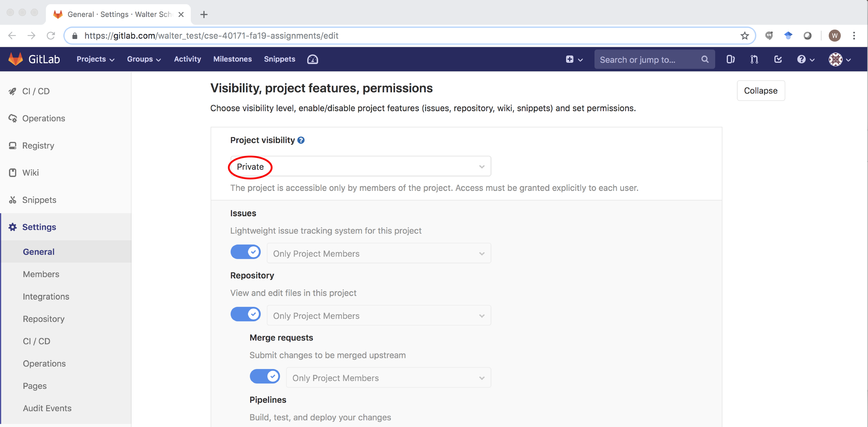The height and width of the screenshot is (427, 868).
Task: Click the GitLab fox logo
Action: 15,59
